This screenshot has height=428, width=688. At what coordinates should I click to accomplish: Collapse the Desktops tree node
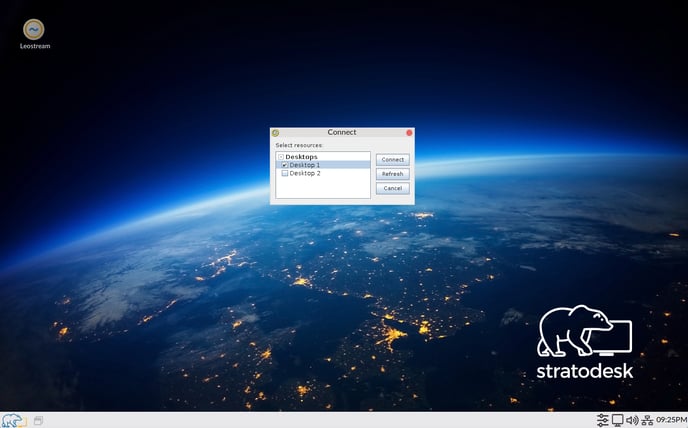click(x=281, y=157)
